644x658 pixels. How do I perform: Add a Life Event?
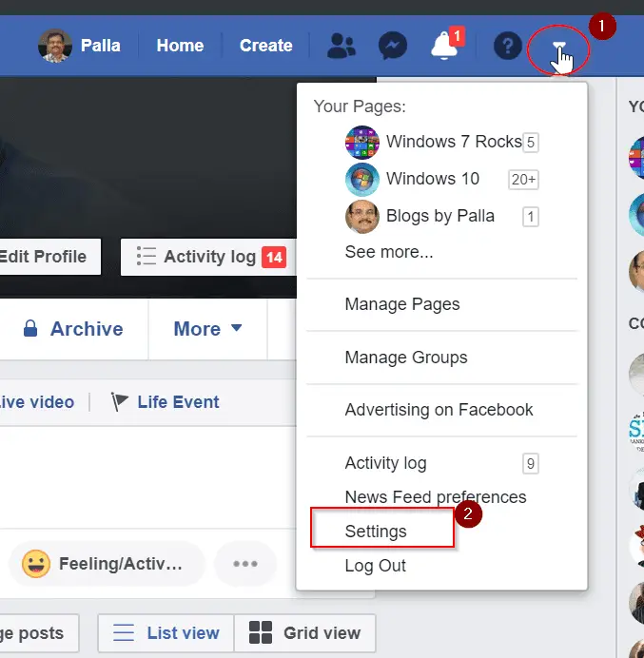pos(165,402)
